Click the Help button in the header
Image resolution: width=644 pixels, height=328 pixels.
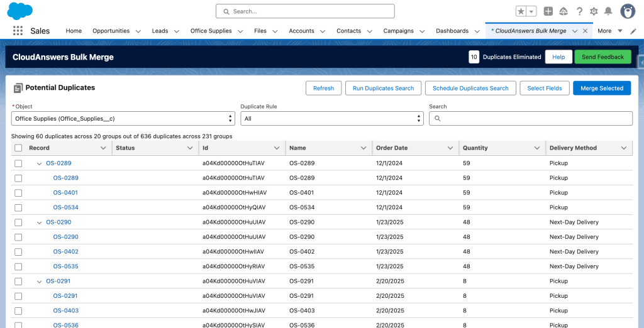tap(558, 57)
